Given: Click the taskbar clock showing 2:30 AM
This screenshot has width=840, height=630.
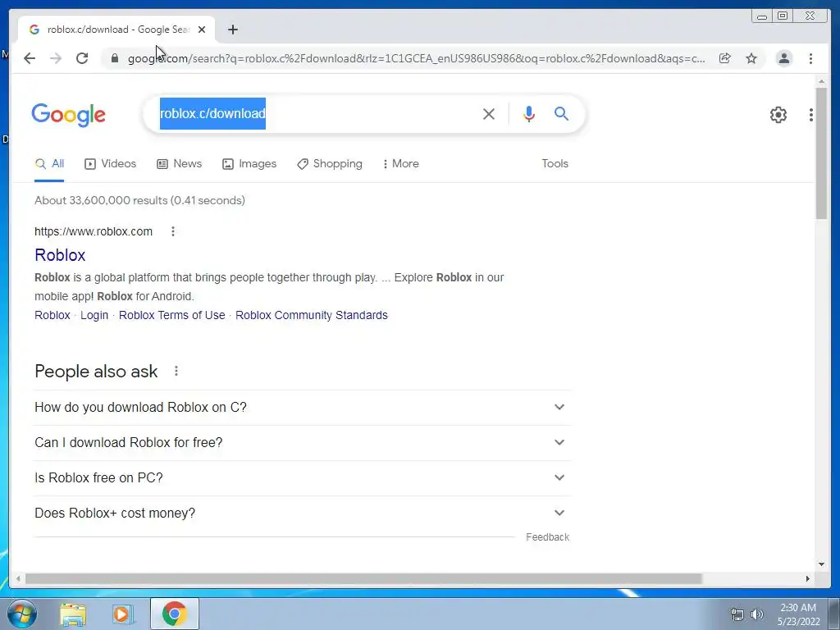Looking at the screenshot, I should click(798, 614).
